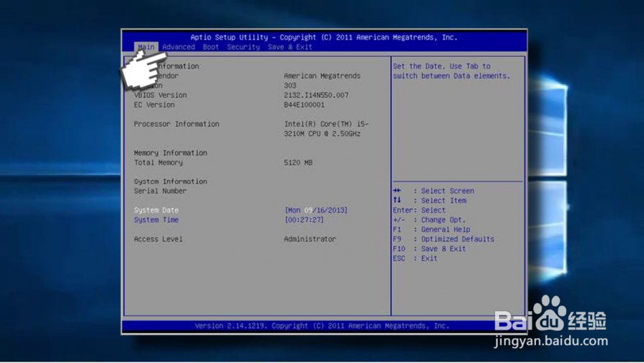Click the EC Version label
644x363 pixels.
(x=154, y=104)
